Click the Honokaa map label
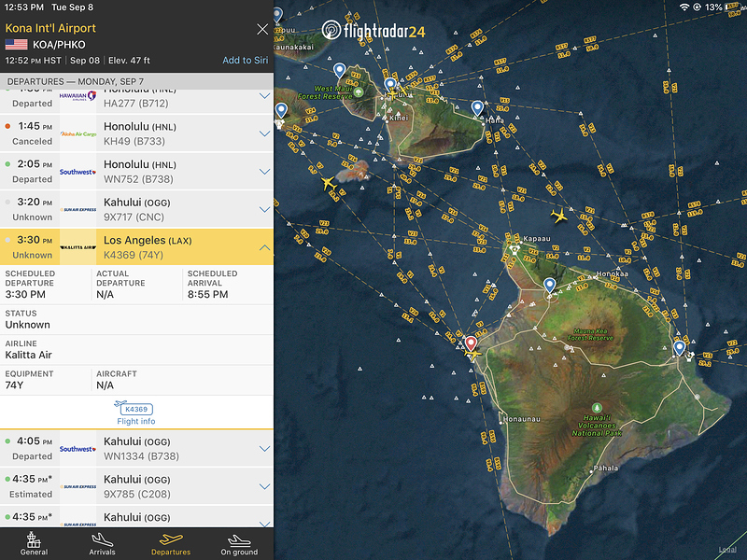This screenshot has width=747, height=560. (x=613, y=273)
